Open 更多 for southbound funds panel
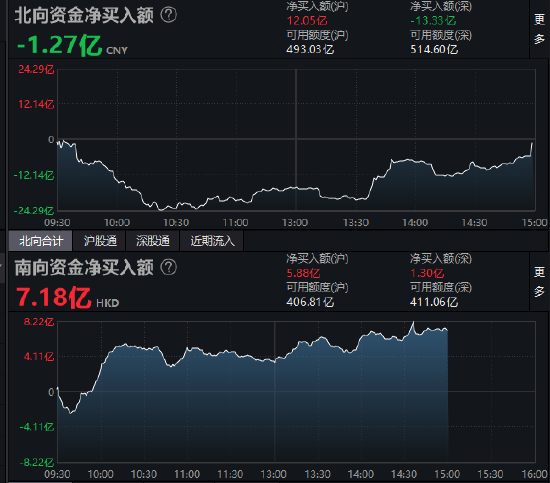 click(539, 282)
